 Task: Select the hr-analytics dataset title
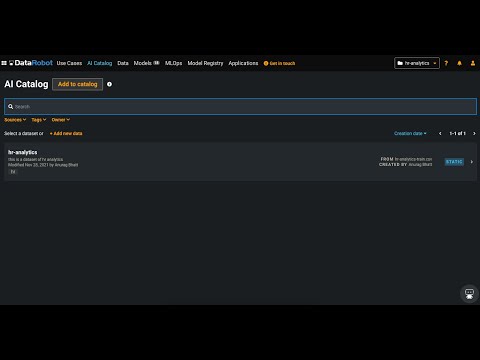(23, 152)
